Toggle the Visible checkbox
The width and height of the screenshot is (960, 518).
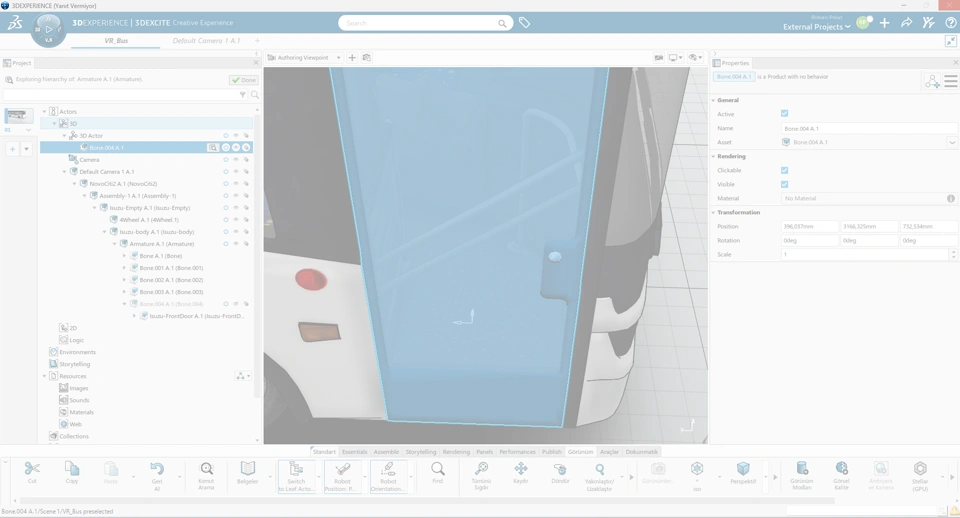[784, 184]
